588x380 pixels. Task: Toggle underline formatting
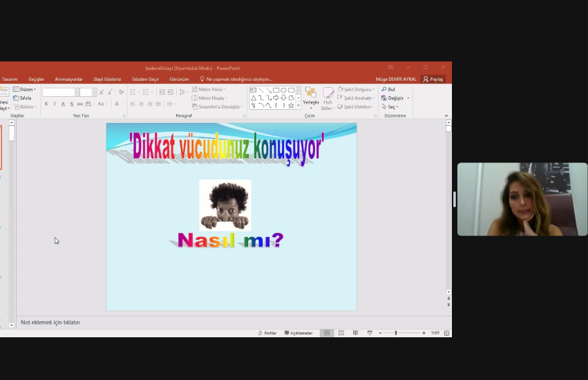click(x=63, y=104)
